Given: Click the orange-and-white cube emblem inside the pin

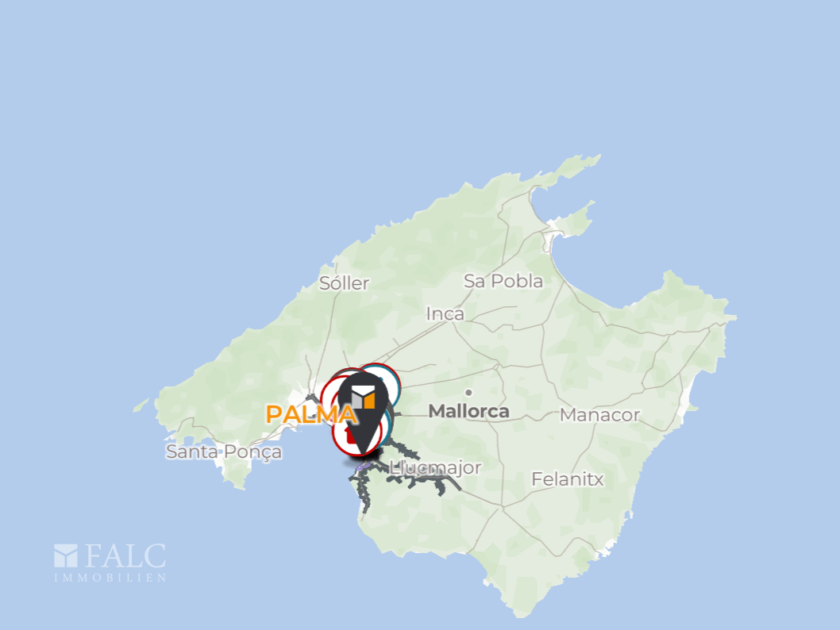Looking at the screenshot, I should pyautogui.click(x=363, y=397).
